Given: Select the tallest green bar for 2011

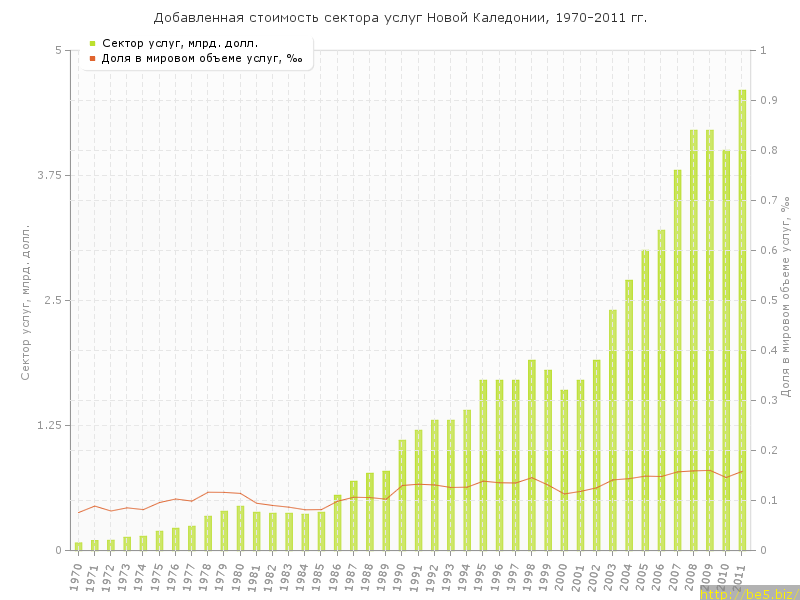Looking at the screenshot, I should pyautogui.click(x=742, y=320).
